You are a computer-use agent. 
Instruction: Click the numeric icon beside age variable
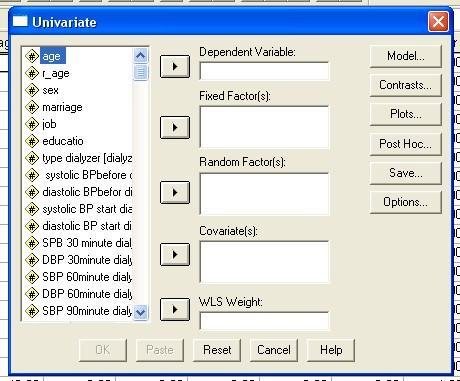(x=32, y=56)
